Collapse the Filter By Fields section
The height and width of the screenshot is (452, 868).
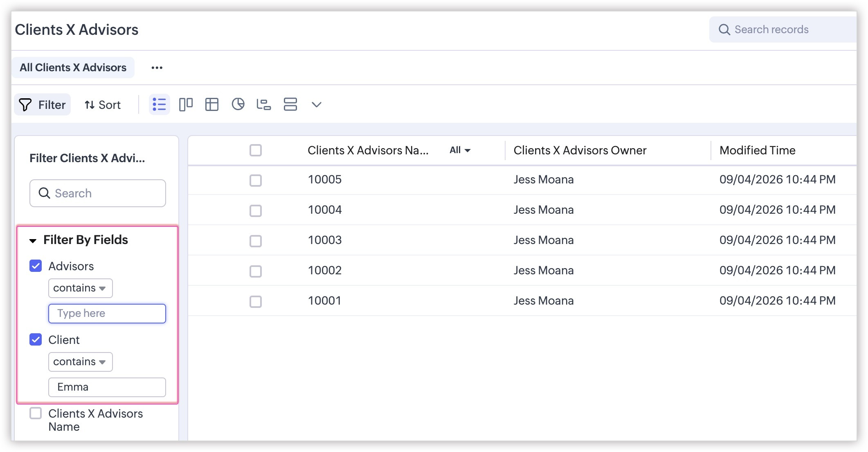pos(33,240)
